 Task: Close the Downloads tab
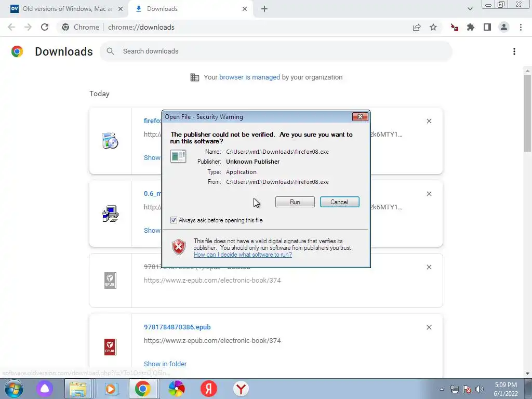[x=245, y=9]
